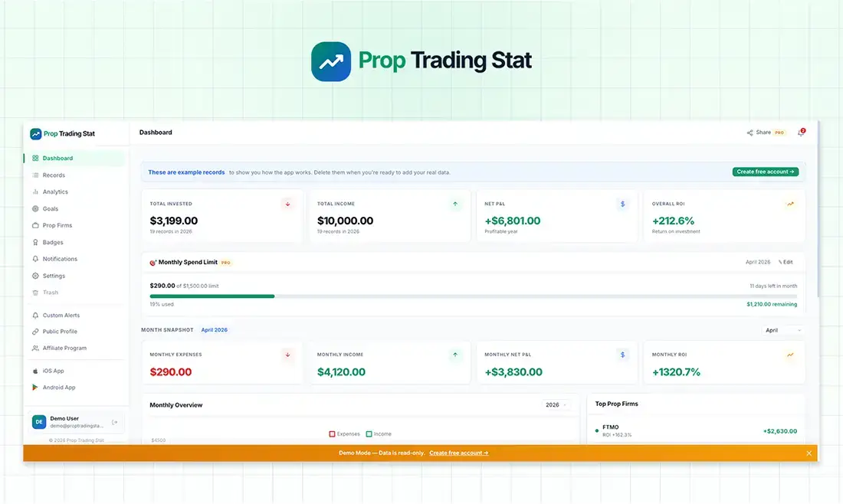Image resolution: width=843 pixels, height=504 pixels.
Task: Click the green up-arrow icon on Total Income
Action: pos(455,203)
